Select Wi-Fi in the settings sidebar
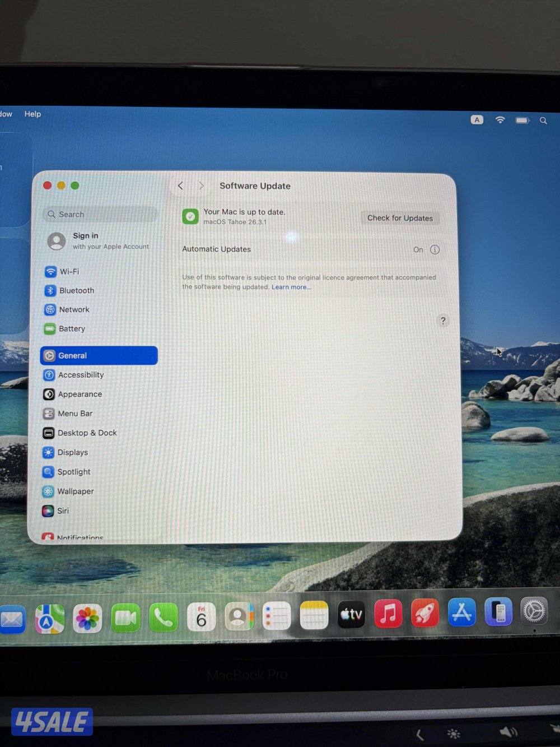Viewport: 560px width, 747px height. pyautogui.click(x=69, y=272)
